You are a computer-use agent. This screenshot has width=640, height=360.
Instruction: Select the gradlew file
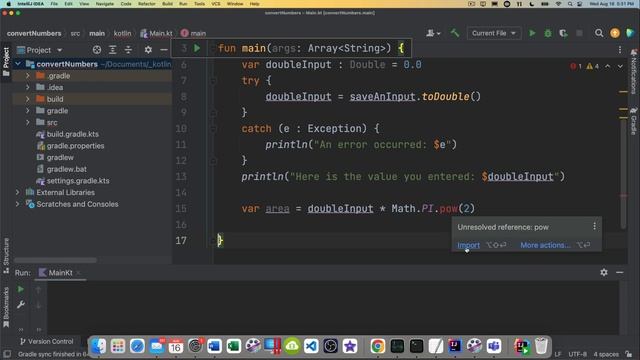[60, 157]
